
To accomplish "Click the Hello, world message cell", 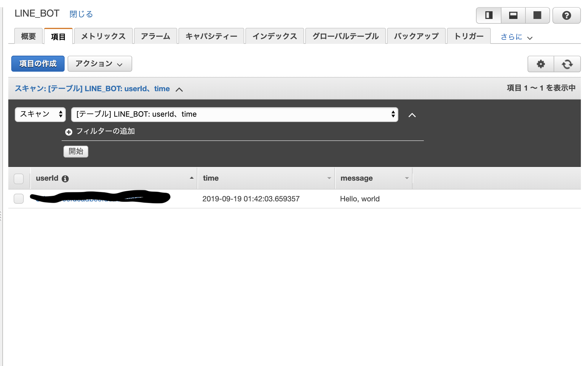I will point(360,199).
